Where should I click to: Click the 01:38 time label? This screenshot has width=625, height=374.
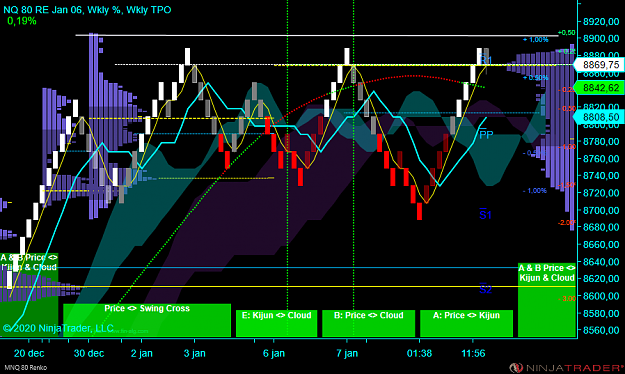coord(419,353)
